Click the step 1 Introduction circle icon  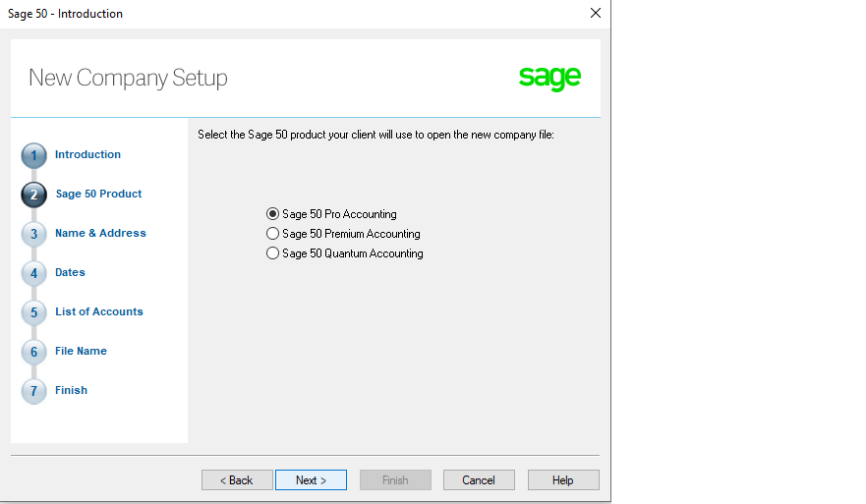(x=33, y=155)
